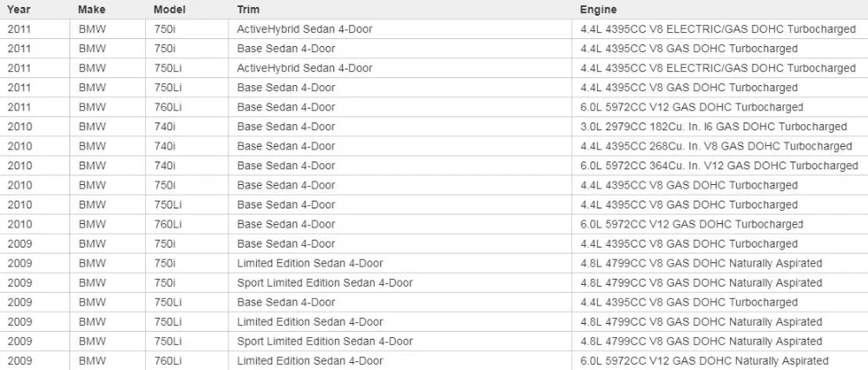Click the Year column header

(x=35, y=10)
